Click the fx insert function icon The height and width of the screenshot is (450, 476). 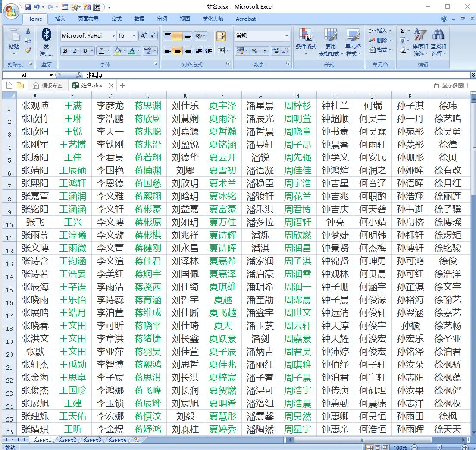[79, 75]
